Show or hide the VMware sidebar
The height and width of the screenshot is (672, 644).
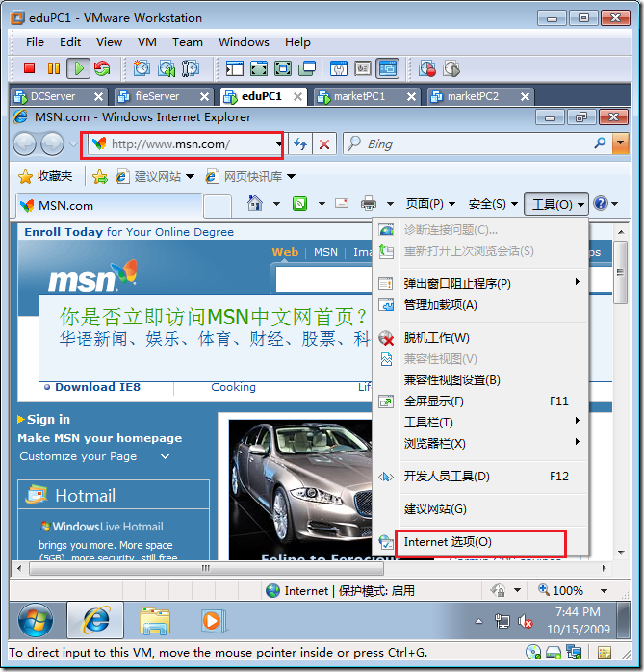[x=234, y=68]
